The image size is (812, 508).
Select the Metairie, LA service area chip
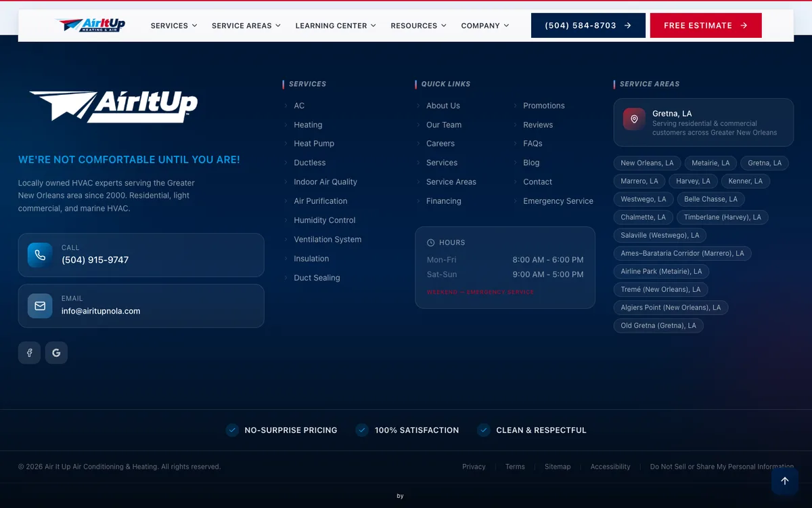710,163
